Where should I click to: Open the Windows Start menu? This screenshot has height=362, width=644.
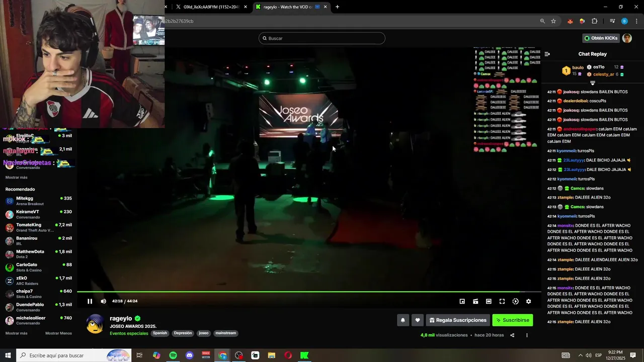pyautogui.click(x=8, y=355)
